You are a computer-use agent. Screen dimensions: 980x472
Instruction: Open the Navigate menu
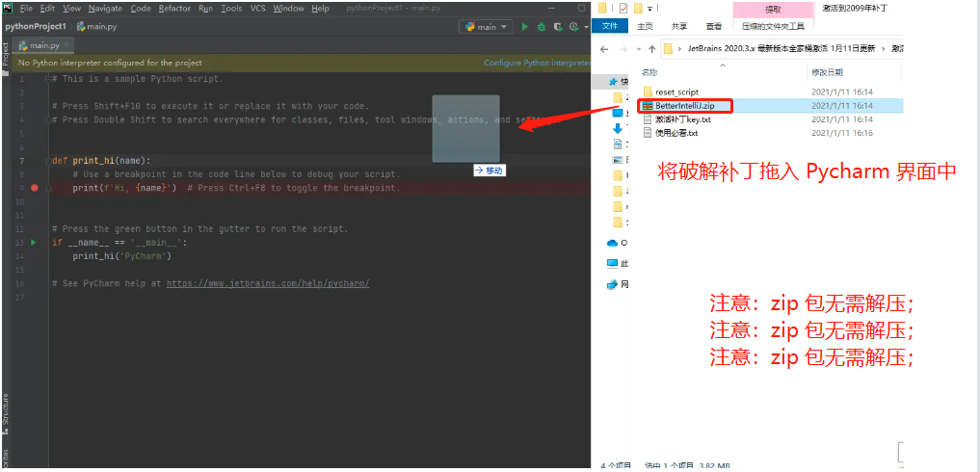106,9
